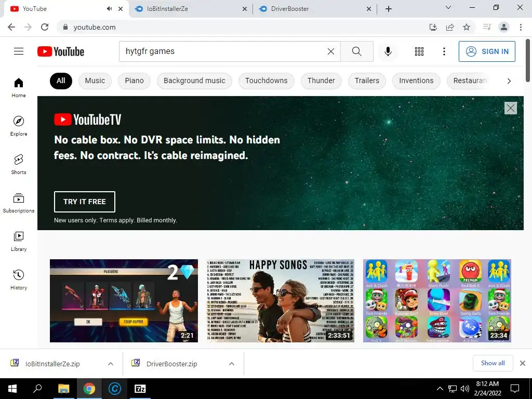Reload the page
This screenshot has height=399, width=532.
pyautogui.click(x=45, y=27)
